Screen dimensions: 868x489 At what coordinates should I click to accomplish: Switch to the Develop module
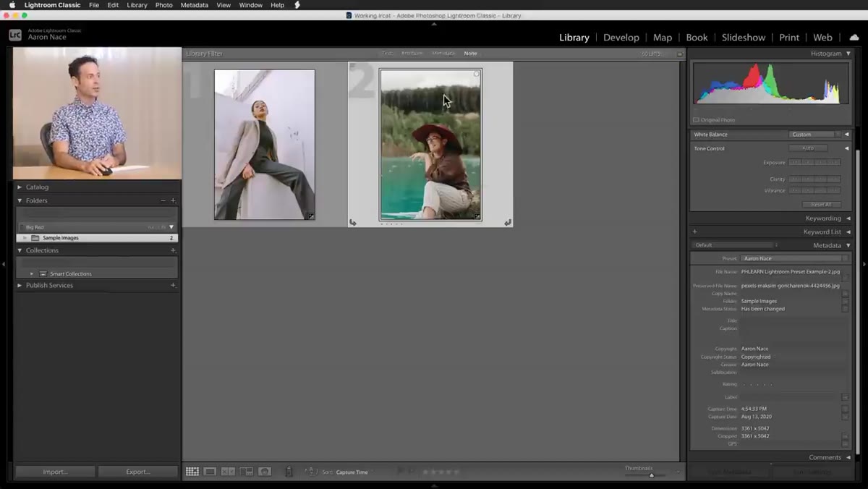pyautogui.click(x=621, y=38)
